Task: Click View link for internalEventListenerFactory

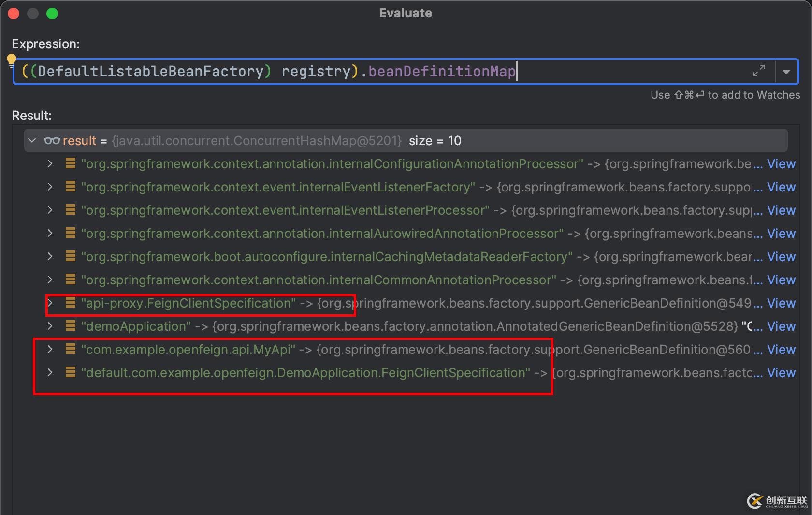Action: pos(781,187)
